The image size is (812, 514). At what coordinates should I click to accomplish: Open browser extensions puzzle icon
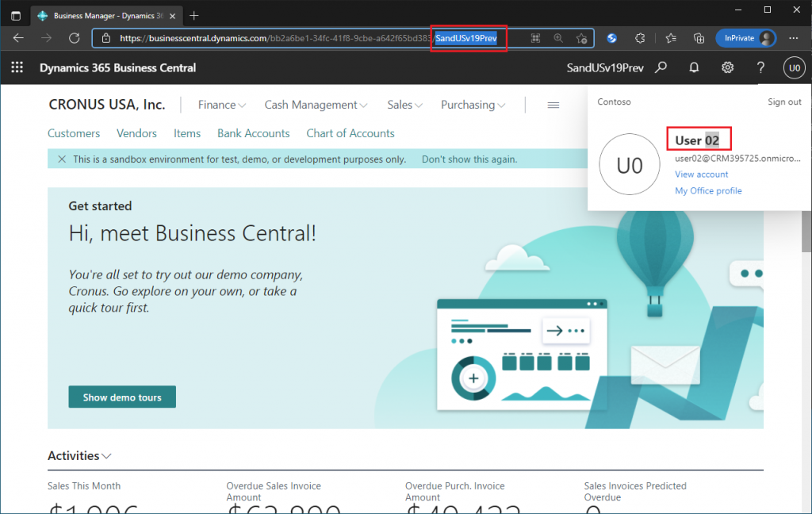coord(640,38)
